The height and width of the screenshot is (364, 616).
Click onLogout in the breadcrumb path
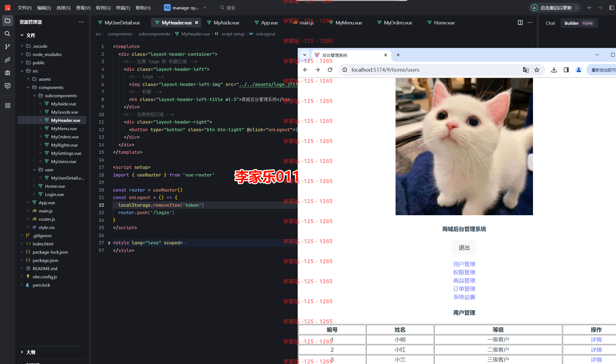coord(266,34)
